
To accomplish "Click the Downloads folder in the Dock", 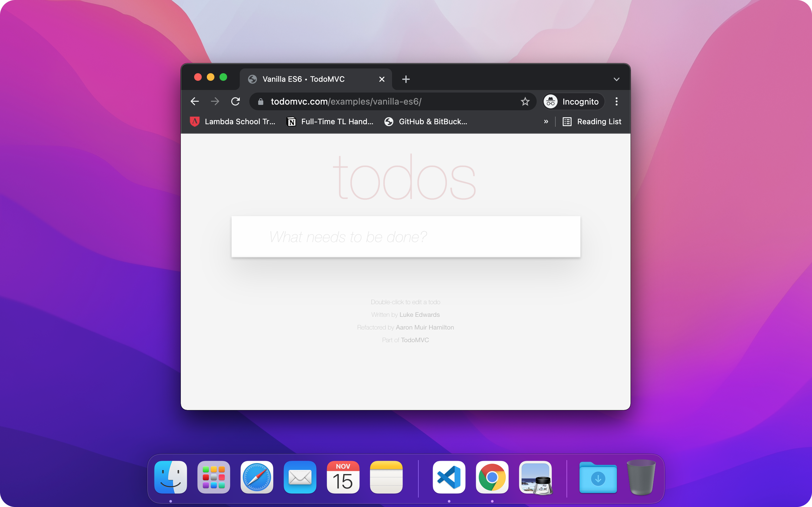I will (598, 477).
